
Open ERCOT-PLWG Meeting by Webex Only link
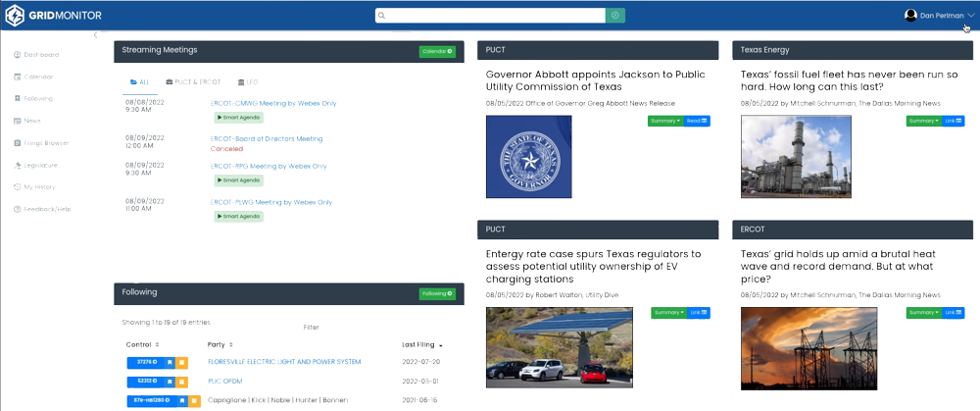coord(271,202)
